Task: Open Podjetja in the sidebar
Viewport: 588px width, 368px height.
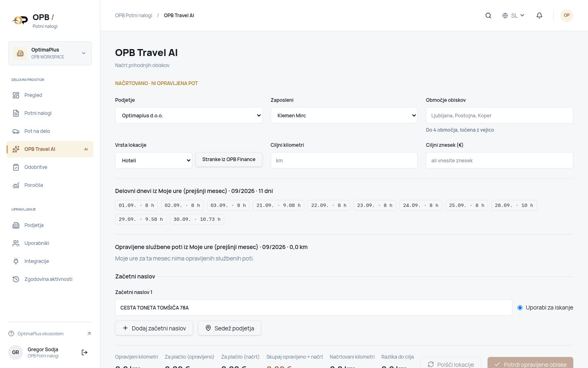Action: (x=50, y=225)
